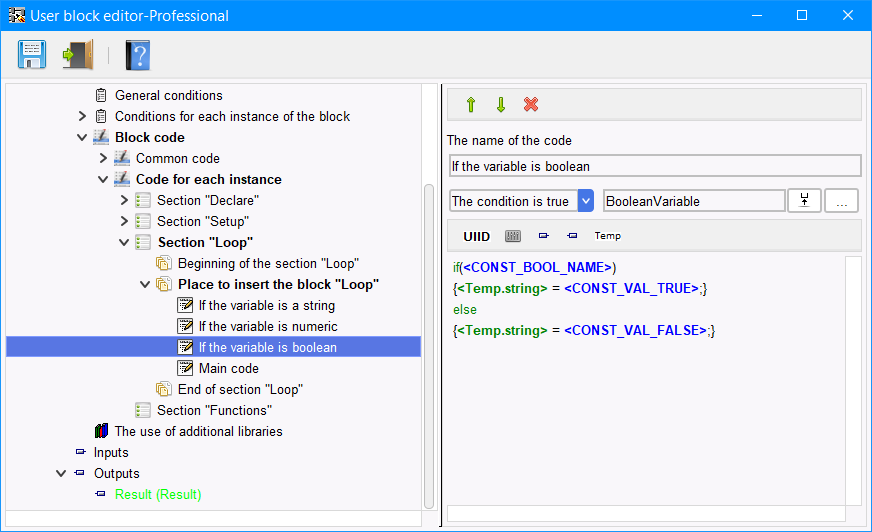Move code down with green down arrow
Image resolution: width=872 pixels, height=532 pixels.
(x=501, y=105)
